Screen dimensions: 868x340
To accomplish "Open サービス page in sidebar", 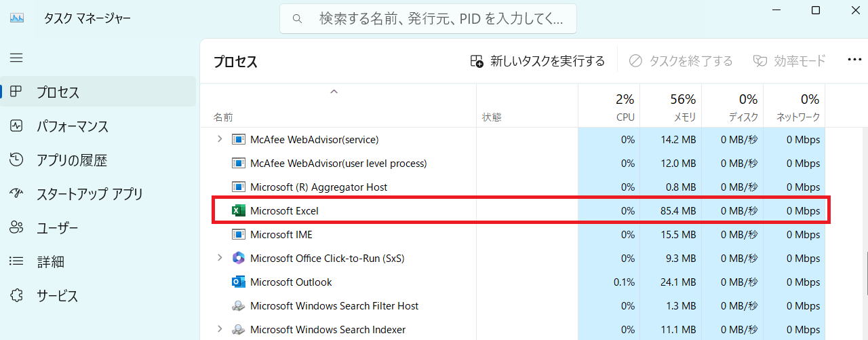I will (98, 296).
